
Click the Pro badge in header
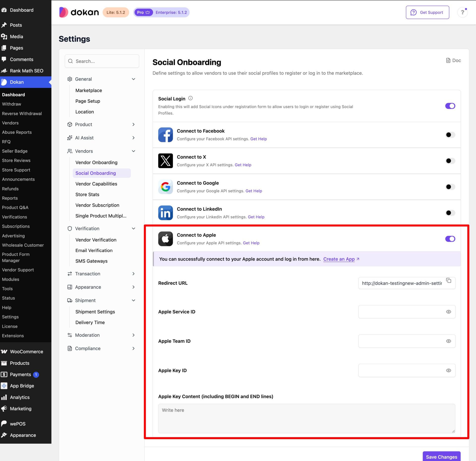pyautogui.click(x=143, y=12)
